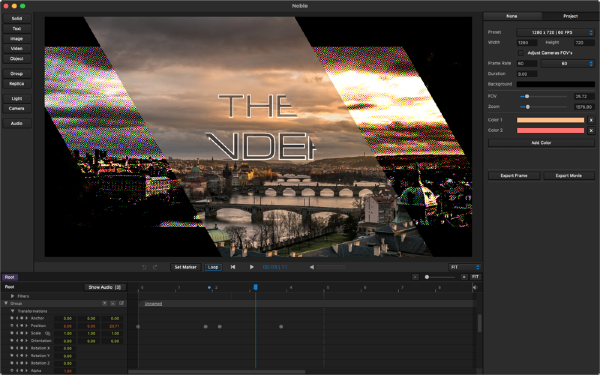Click the Export Movie button
This screenshot has width=600, height=375.
coord(569,176)
